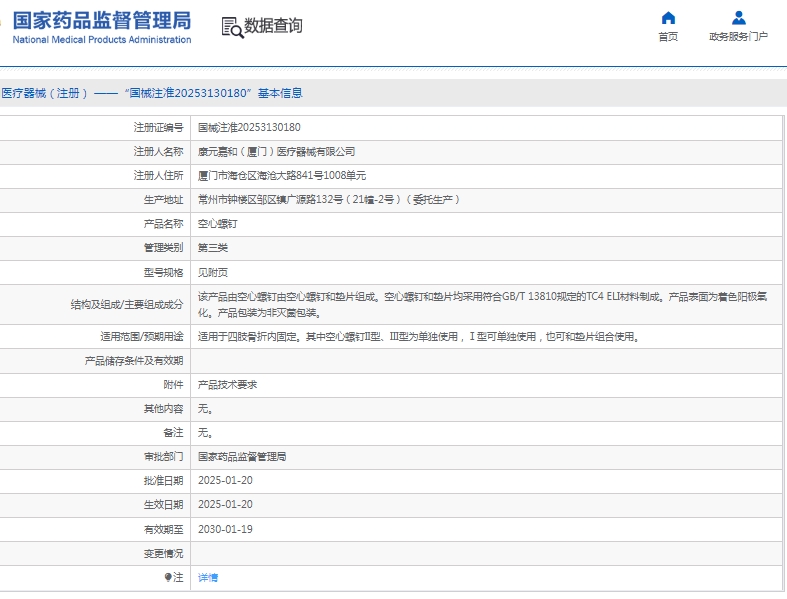Click scope text 适用于四肢骨折内固定
Image resolution: width=787 pixels, height=599 pixels.
pyautogui.click(x=419, y=337)
